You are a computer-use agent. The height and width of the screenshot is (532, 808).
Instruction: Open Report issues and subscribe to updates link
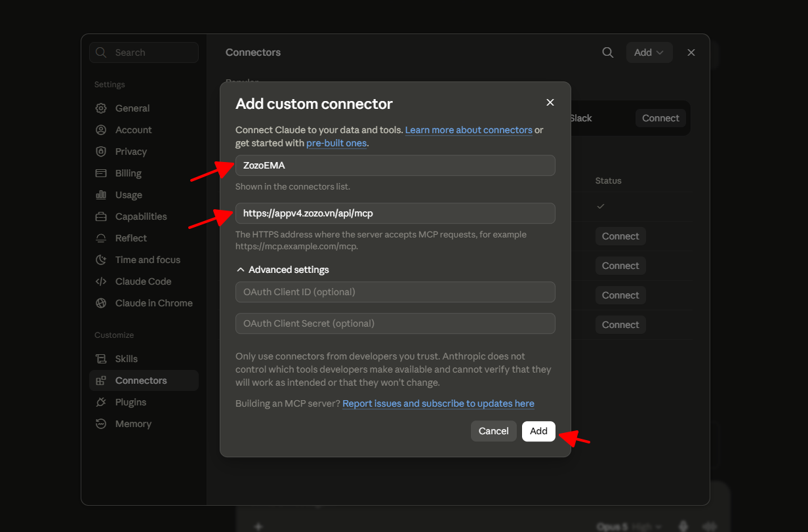point(438,403)
